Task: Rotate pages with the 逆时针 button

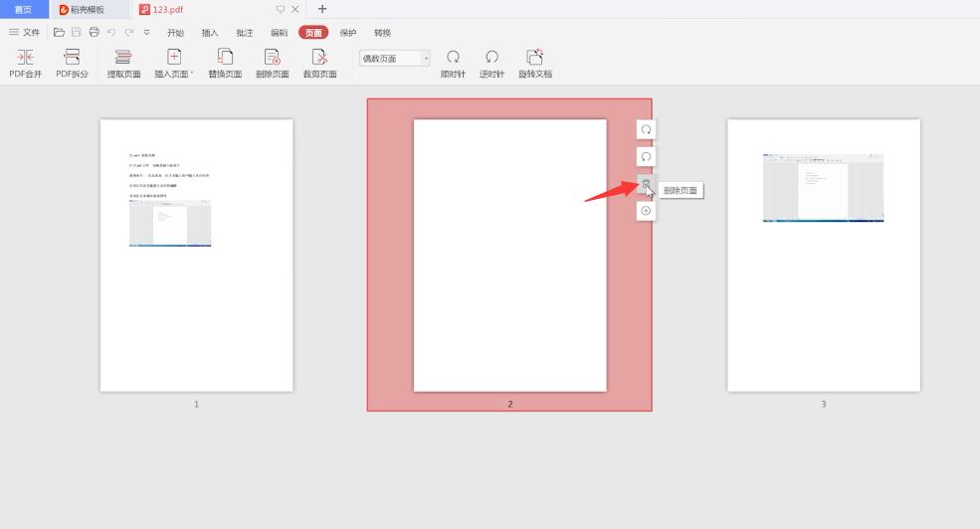Action: pos(491,63)
